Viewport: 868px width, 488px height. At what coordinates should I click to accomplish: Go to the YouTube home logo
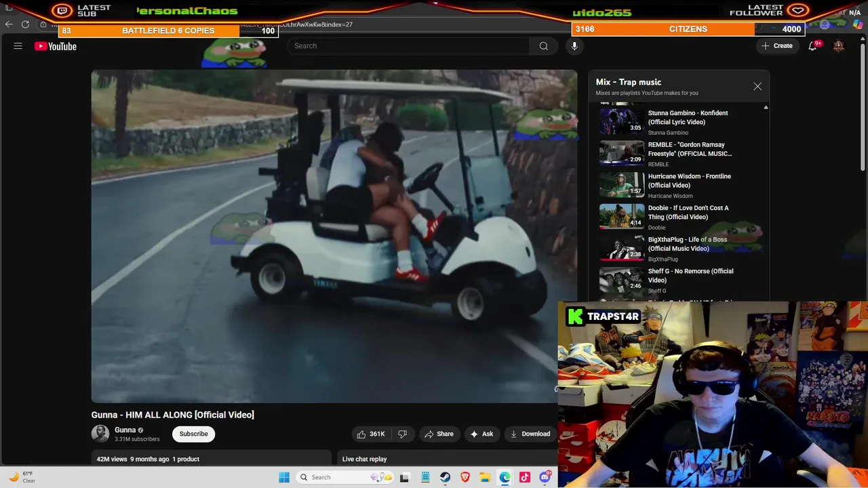(x=56, y=46)
